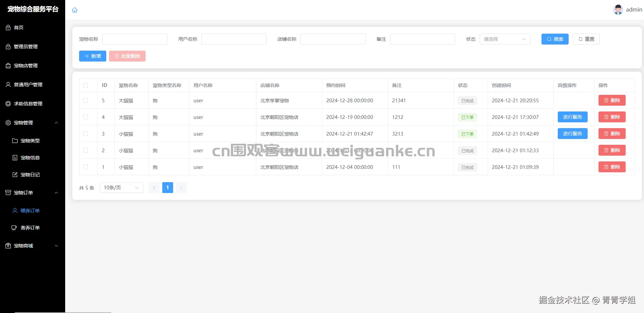Screen dimensions: 644x313
Task: Click the lifebuoy icon beside 求助信息管理
Action: click(x=8, y=104)
